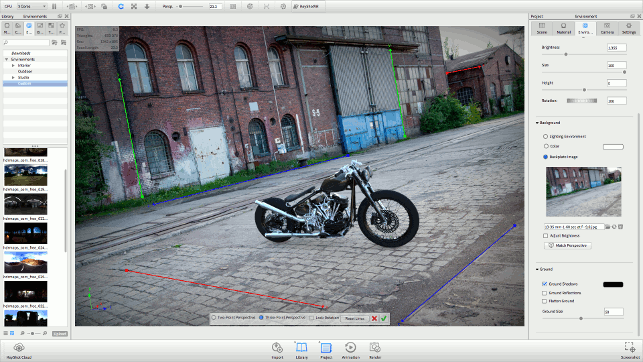Toggle Ground Shadows checkbox

click(x=545, y=284)
